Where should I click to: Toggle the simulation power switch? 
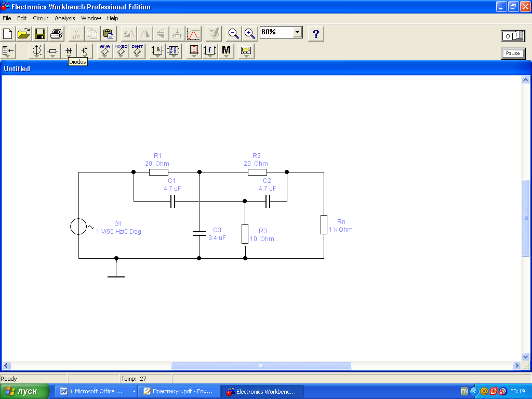click(512, 36)
